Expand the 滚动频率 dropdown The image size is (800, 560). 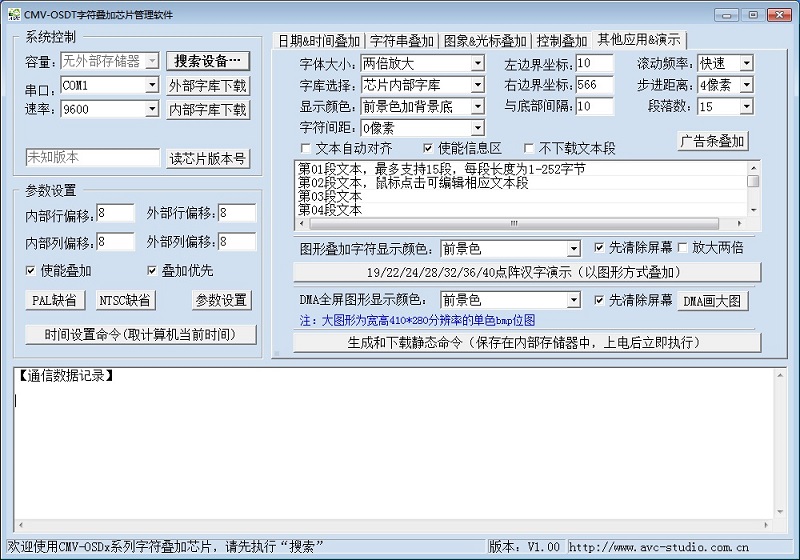pos(745,64)
